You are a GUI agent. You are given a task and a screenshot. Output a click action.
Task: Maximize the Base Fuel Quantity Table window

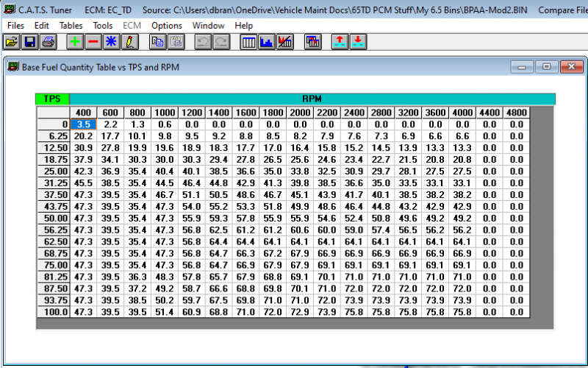(547, 67)
